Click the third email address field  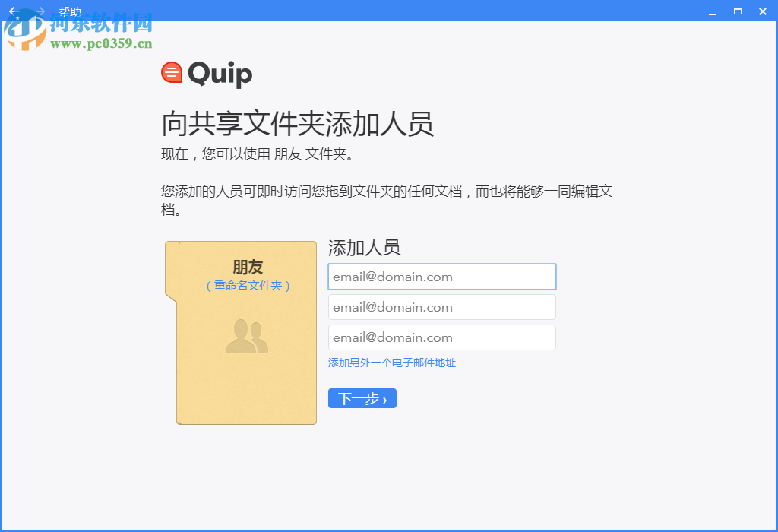coord(441,337)
